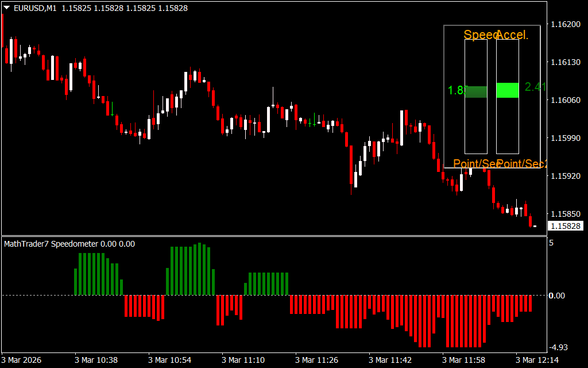Click the 3 Mar 2026 date label
This screenshot has width=588, height=368.
click(23, 360)
